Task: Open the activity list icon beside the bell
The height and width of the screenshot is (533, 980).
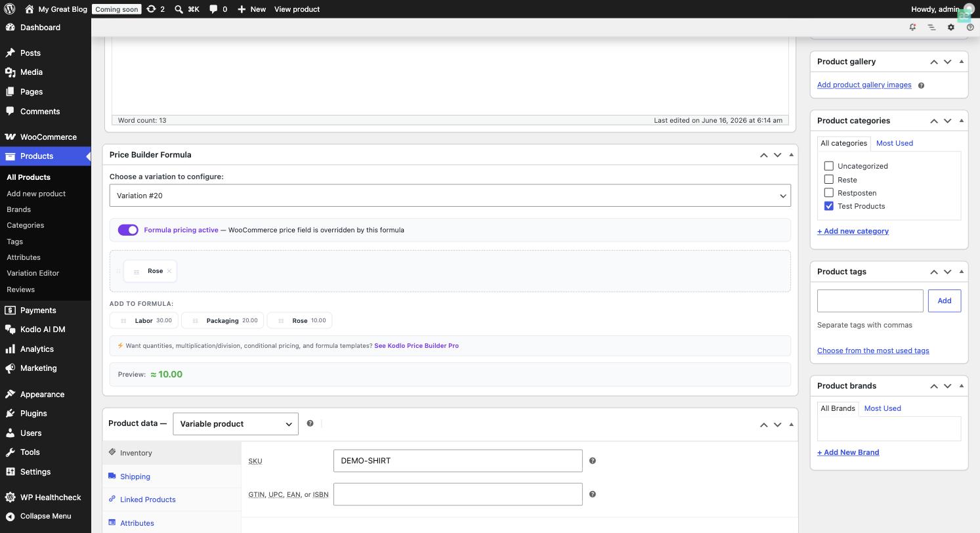Action: 931,28
